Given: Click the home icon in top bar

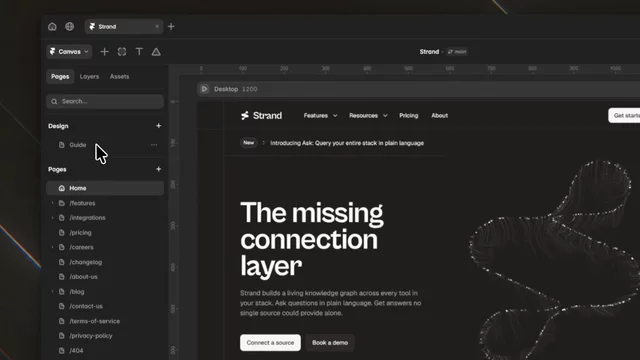Looking at the screenshot, I should (x=52, y=27).
